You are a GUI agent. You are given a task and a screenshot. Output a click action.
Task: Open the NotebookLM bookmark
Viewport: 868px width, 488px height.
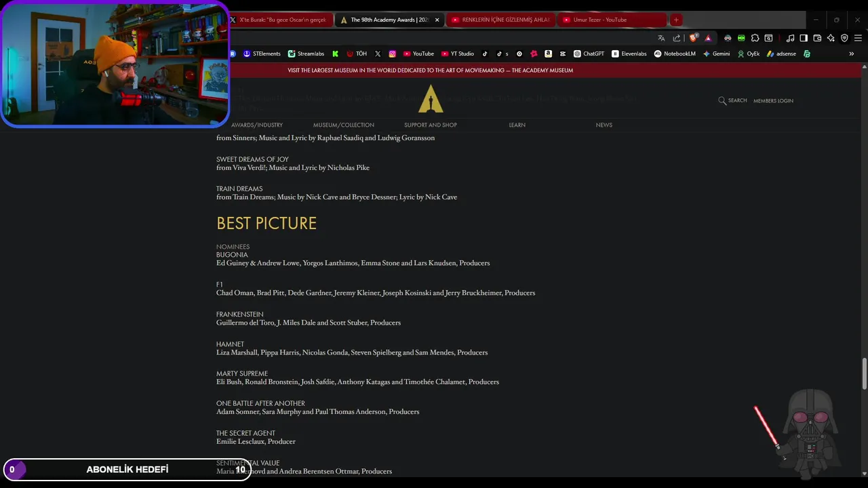pos(675,54)
